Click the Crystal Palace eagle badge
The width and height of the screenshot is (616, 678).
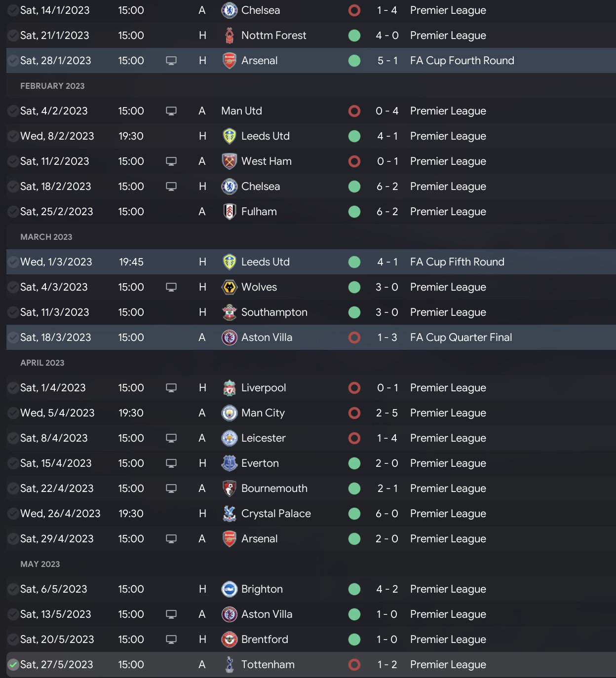pyautogui.click(x=230, y=514)
